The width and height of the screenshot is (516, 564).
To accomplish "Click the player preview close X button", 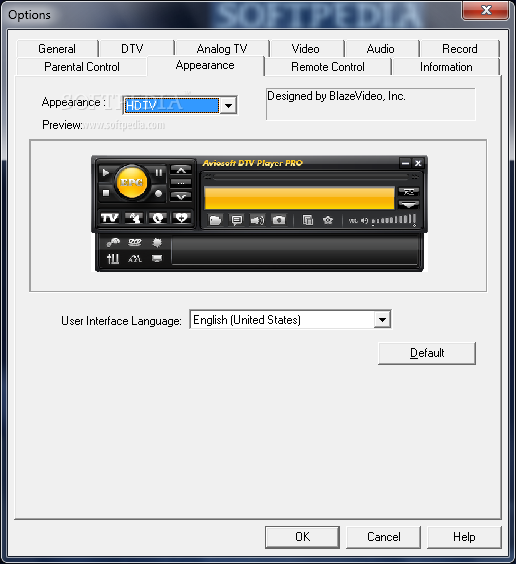I will pyautogui.click(x=418, y=163).
